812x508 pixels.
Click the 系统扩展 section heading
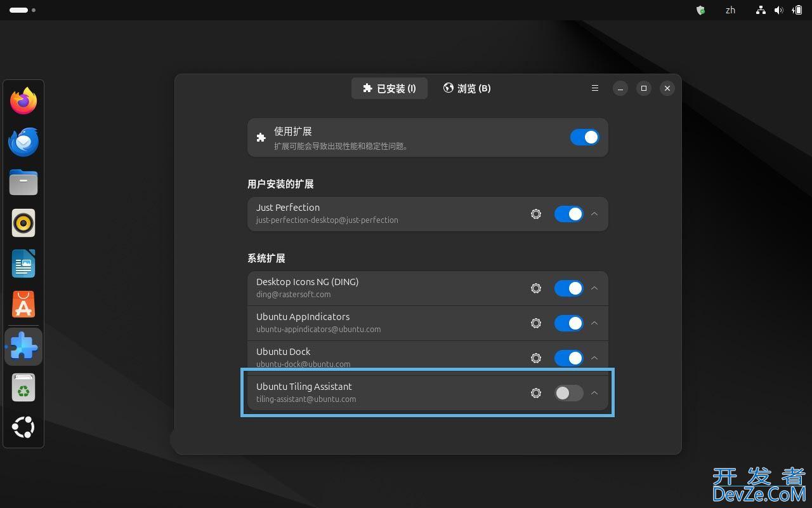tap(266, 258)
